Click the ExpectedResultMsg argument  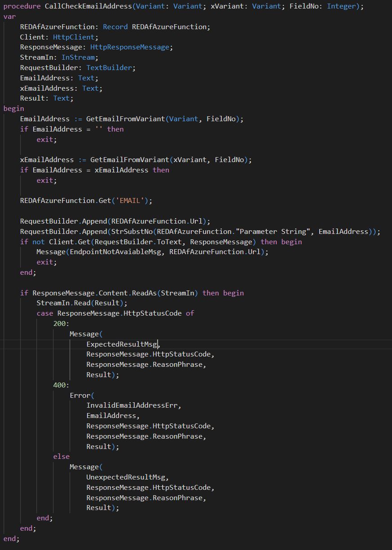tap(122, 344)
